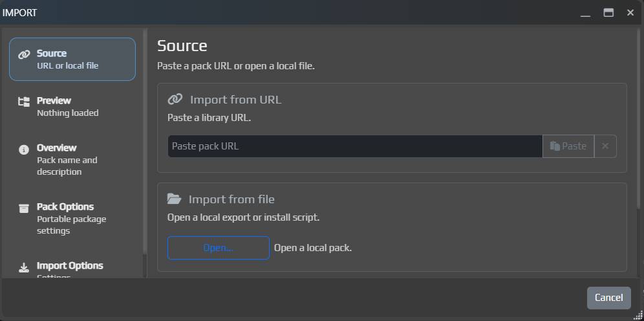This screenshot has height=321, width=644.
Task: Focus the 'Paste pack URL' input field
Action: [354, 146]
